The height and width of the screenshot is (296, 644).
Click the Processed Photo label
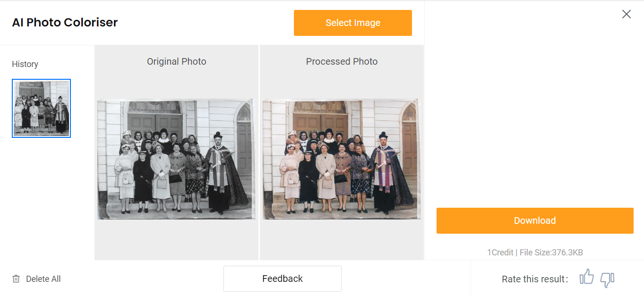click(x=342, y=61)
